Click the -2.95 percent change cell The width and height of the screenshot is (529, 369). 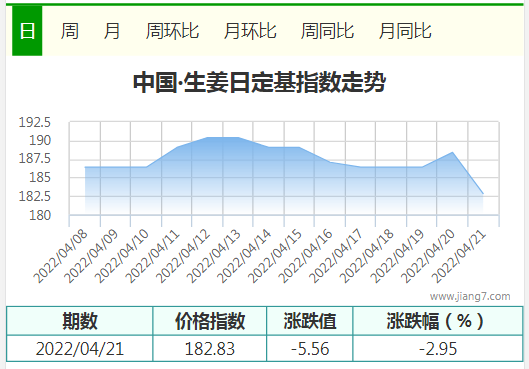[438, 348]
